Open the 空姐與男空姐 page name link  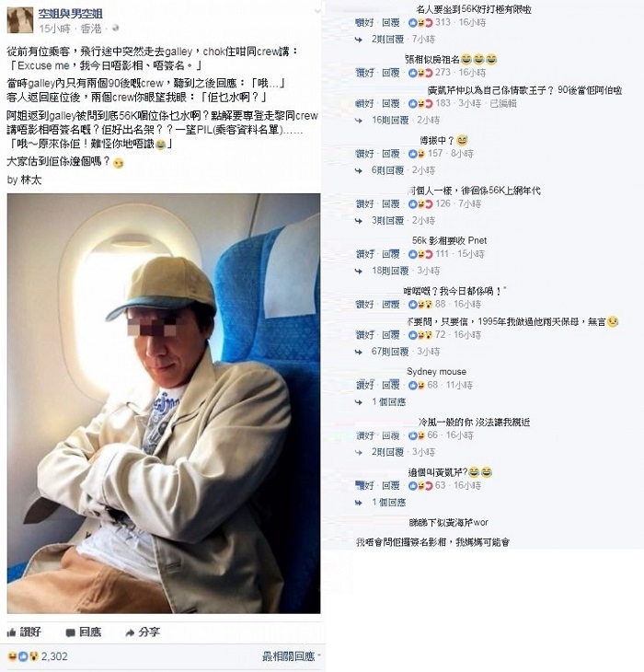pyautogui.click(x=71, y=14)
